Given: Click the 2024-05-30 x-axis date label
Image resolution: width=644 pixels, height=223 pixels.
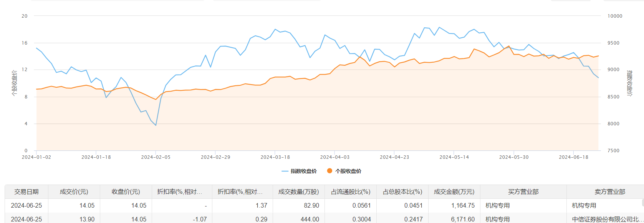Looking at the screenshot, I should click(x=514, y=157).
